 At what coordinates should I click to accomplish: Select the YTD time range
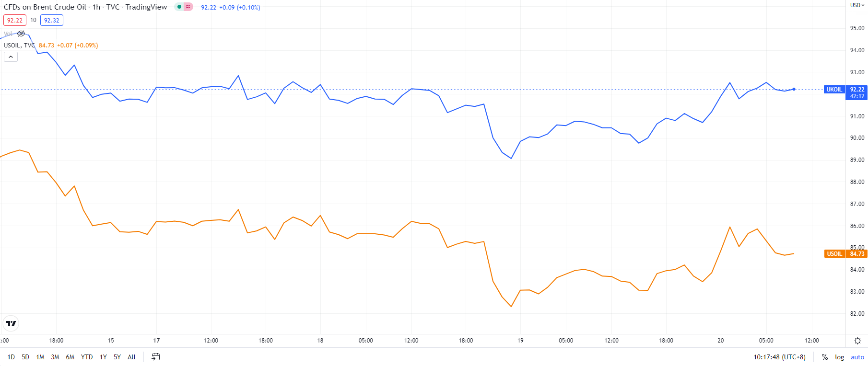click(x=87, y=357)
